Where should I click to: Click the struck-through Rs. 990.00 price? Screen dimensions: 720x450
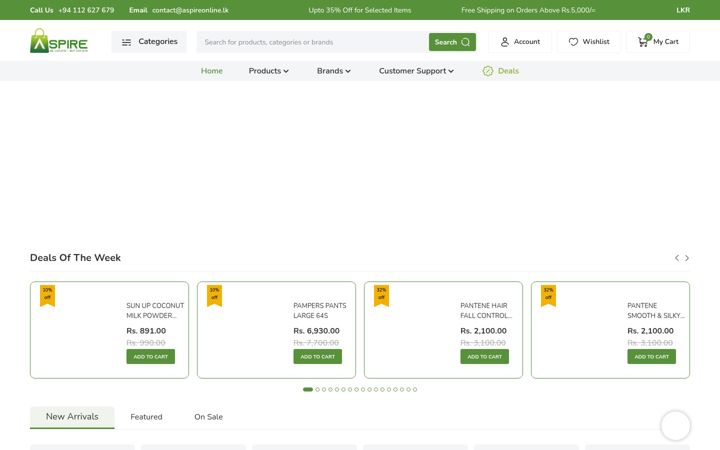[146, 343]
